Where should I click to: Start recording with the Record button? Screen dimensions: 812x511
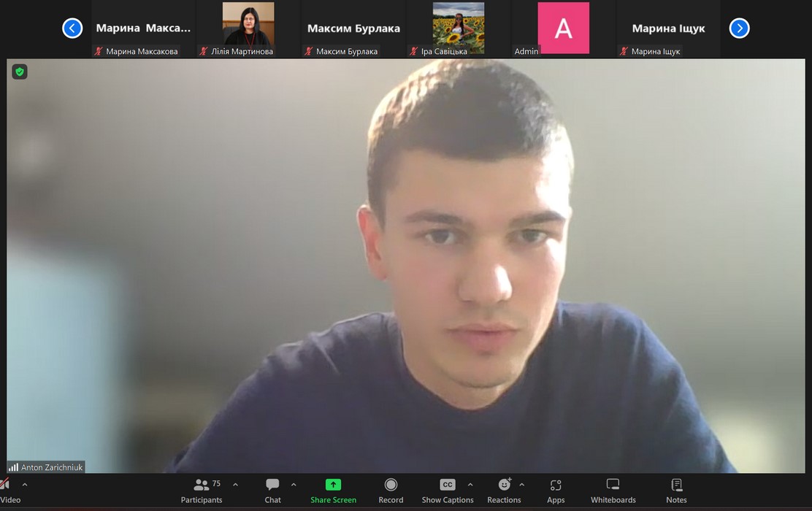click(x=391, y=490)
